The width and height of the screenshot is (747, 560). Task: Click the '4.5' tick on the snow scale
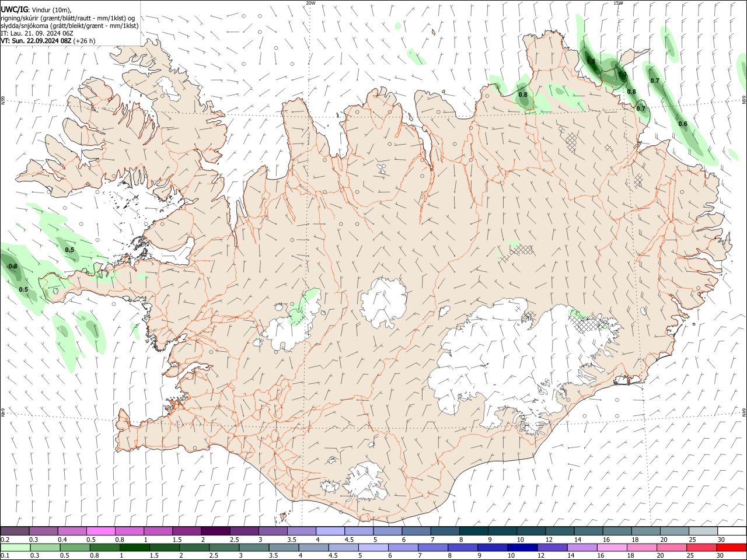[349, 540]
